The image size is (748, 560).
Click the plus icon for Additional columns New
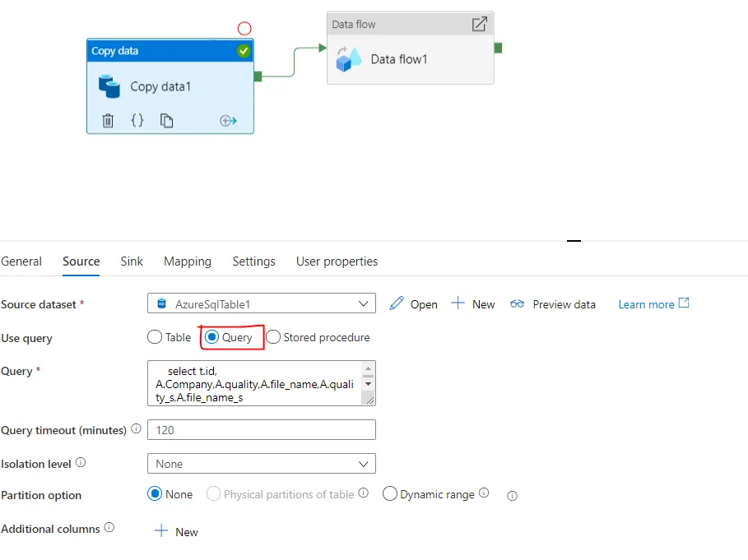coord(161,530)
